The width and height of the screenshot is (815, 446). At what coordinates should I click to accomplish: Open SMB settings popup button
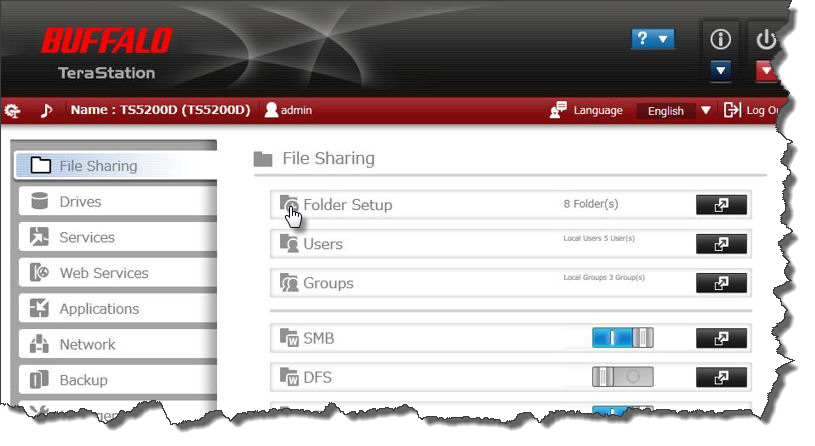[x=721, y=338]
